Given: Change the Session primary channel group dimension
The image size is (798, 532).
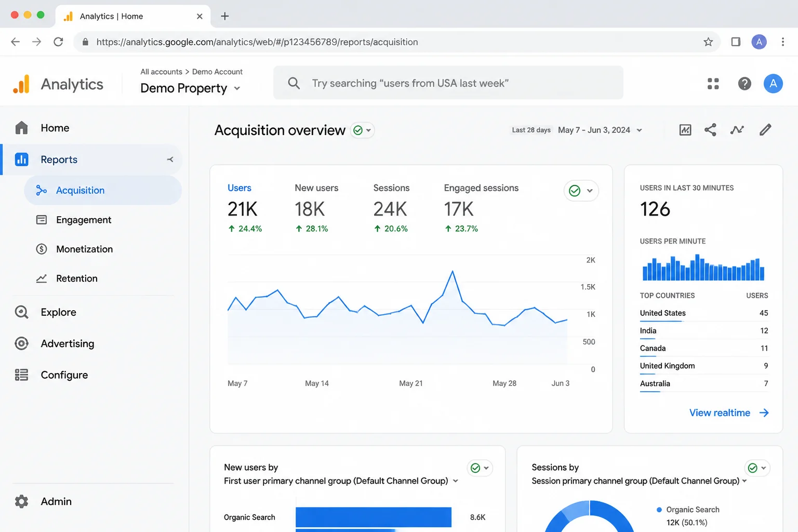Looking at the screenshot, I should click(x=640, y=481).
